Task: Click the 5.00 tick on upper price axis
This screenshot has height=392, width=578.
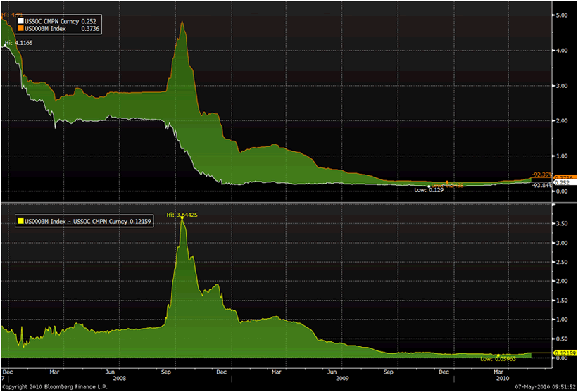Action: click(x=561, y=15)
